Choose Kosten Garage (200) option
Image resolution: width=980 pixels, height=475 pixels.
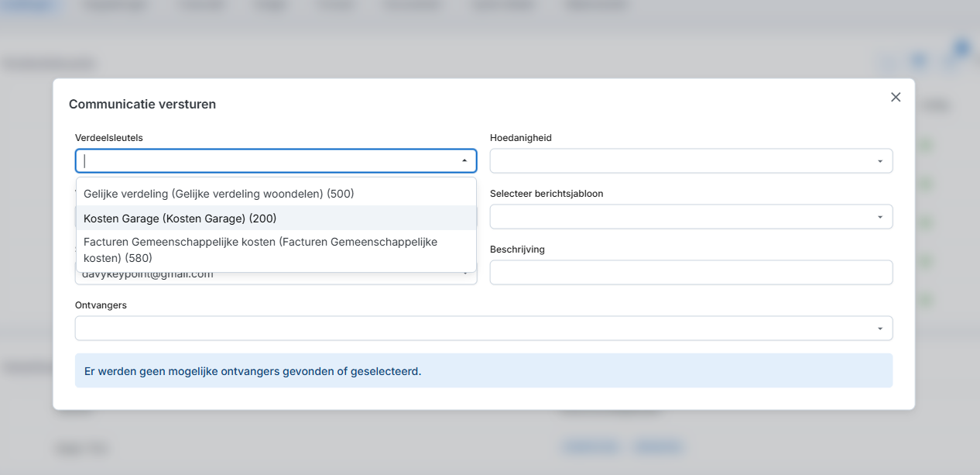[180, 219]
